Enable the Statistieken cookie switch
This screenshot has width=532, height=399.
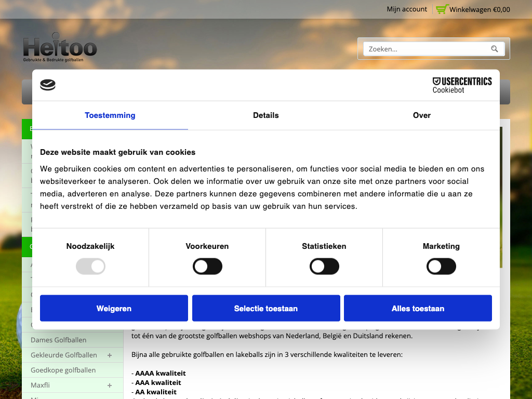click(x=324, y=267)
